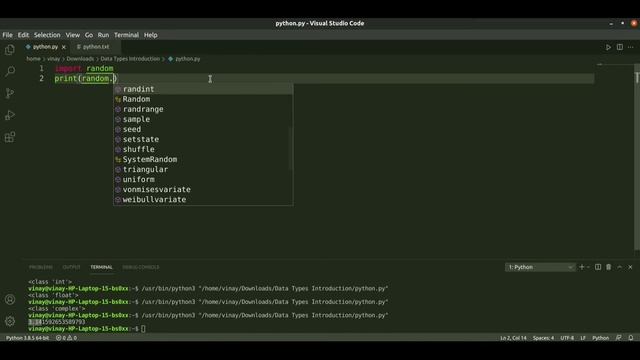Image resolution: width=640 pixels, height=360 pixels.
Task: Pick seed from the suggestions
Action: coord(202,129)
